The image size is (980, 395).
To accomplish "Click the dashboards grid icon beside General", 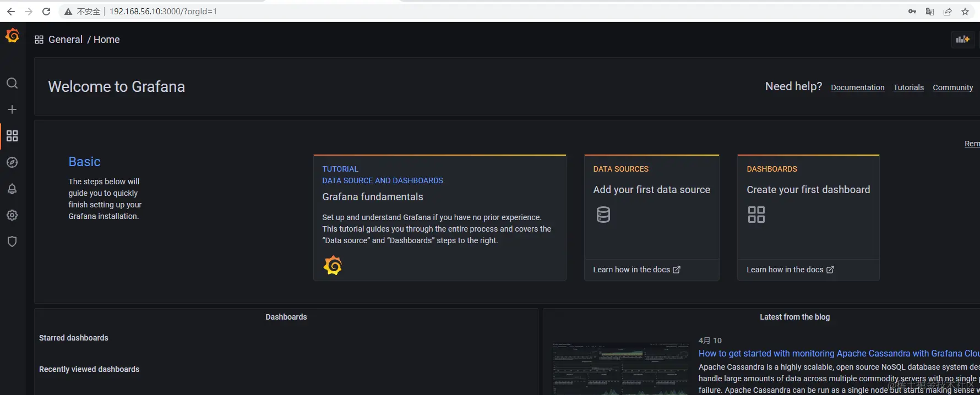I will [x=39, y=40].
